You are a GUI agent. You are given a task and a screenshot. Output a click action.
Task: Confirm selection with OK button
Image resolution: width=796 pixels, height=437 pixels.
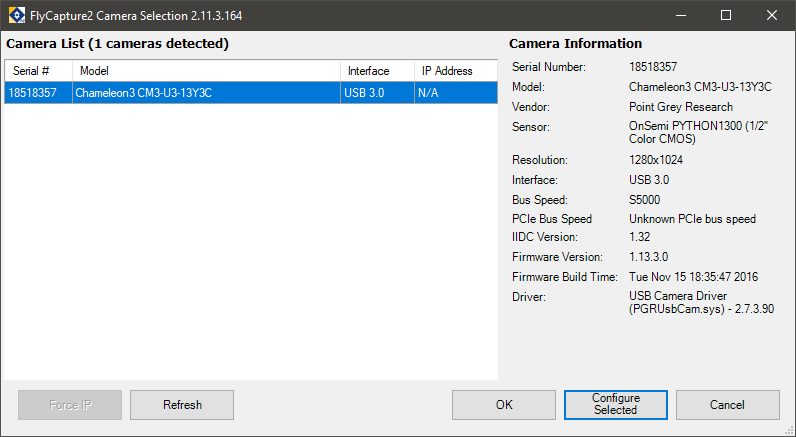click(504, 405)
